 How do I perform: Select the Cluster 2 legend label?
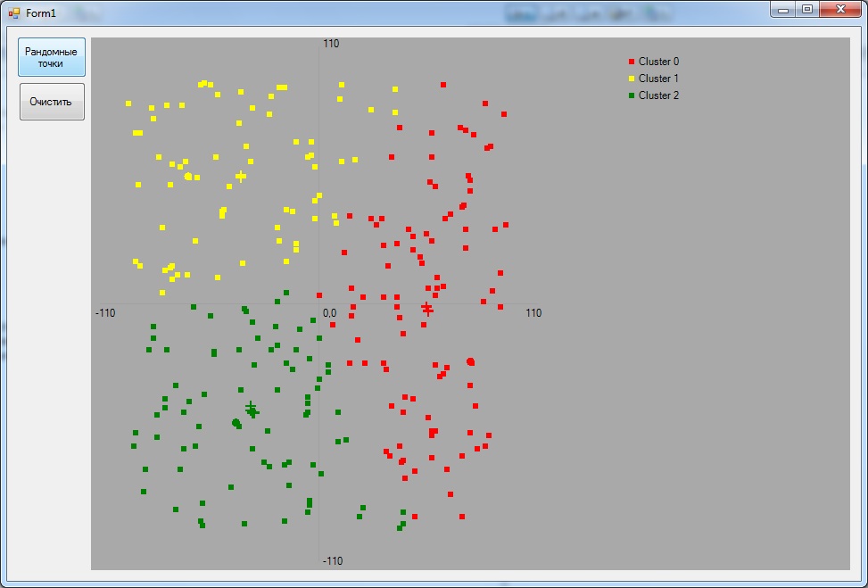coord(658,95)
